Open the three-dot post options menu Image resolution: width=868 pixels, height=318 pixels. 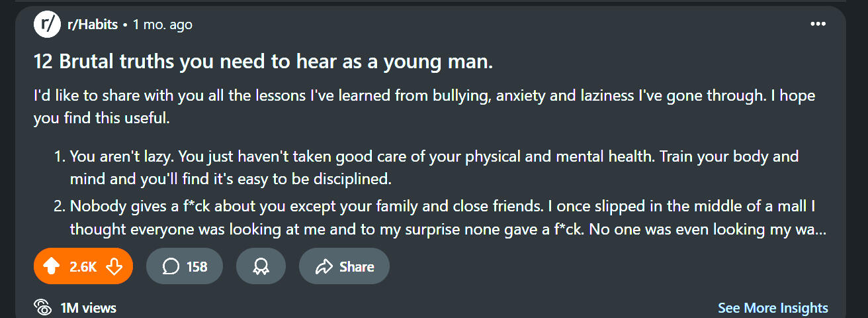point(818,25)
